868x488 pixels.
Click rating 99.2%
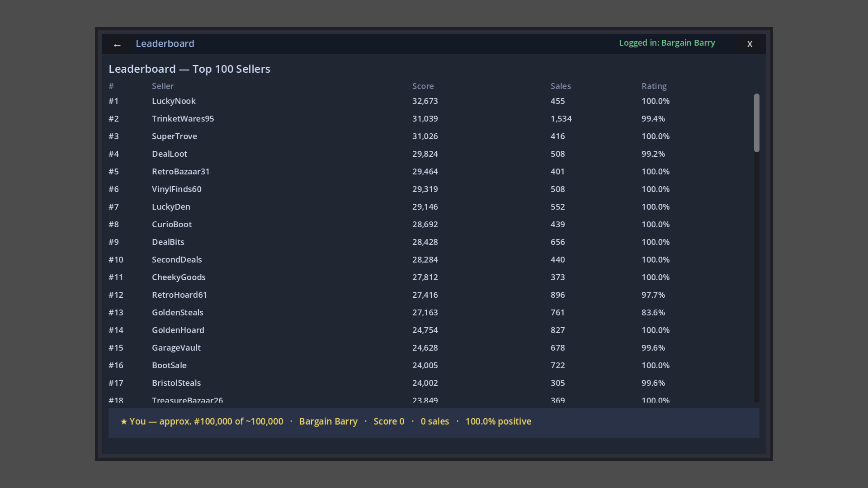point(653,154)
